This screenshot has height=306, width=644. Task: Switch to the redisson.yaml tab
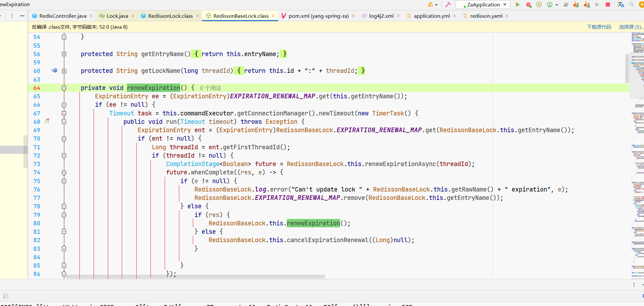486,16
